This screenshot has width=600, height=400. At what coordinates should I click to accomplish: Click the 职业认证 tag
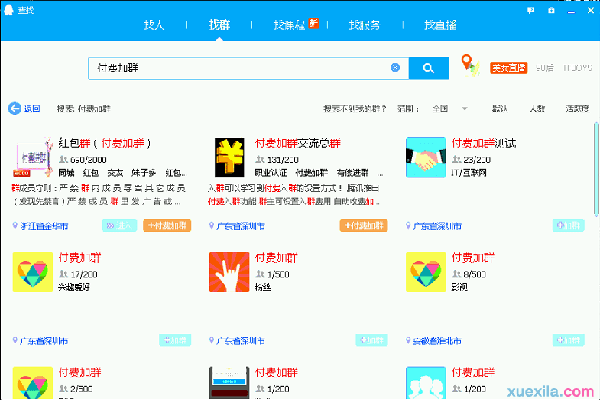click(x=271, y=173)
